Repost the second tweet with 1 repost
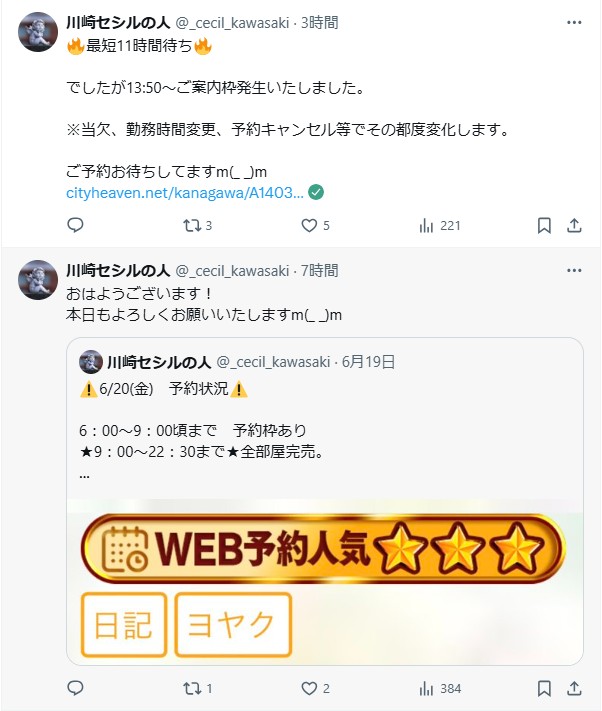The height and width of the screenshot is (711, 602). (x=197, y=689)
